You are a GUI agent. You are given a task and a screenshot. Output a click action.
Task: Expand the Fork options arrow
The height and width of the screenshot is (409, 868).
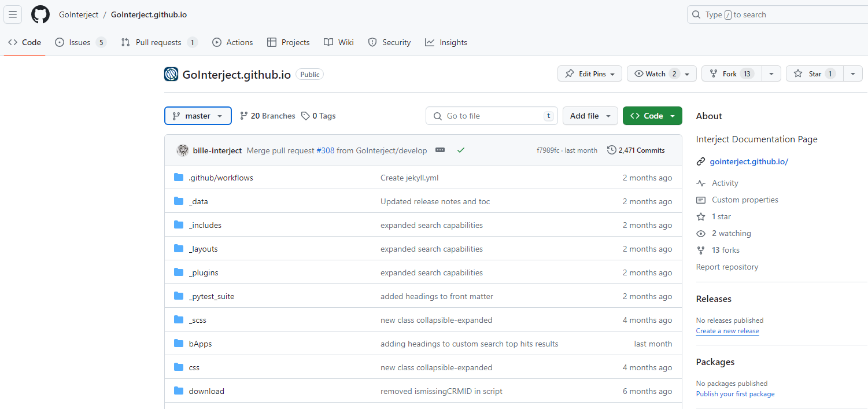pyautogui.click(x=771, y=73)
